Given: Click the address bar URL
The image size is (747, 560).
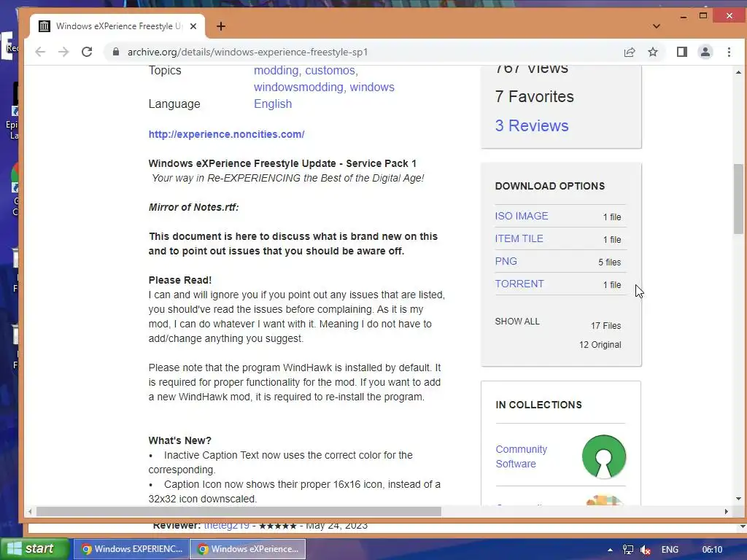Looking at the screenshot, I should [248, 52].
